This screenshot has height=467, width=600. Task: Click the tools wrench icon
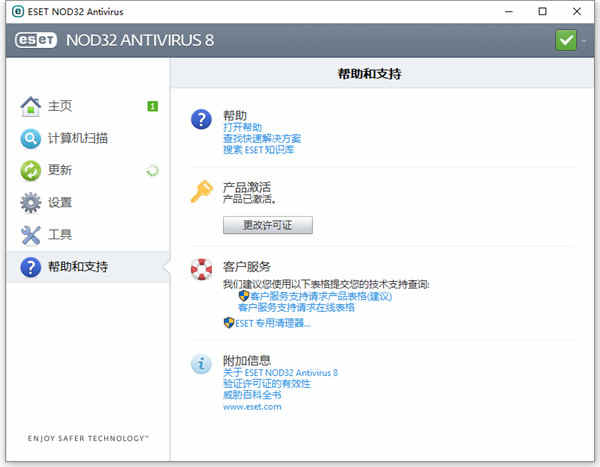tap(31, 235)
